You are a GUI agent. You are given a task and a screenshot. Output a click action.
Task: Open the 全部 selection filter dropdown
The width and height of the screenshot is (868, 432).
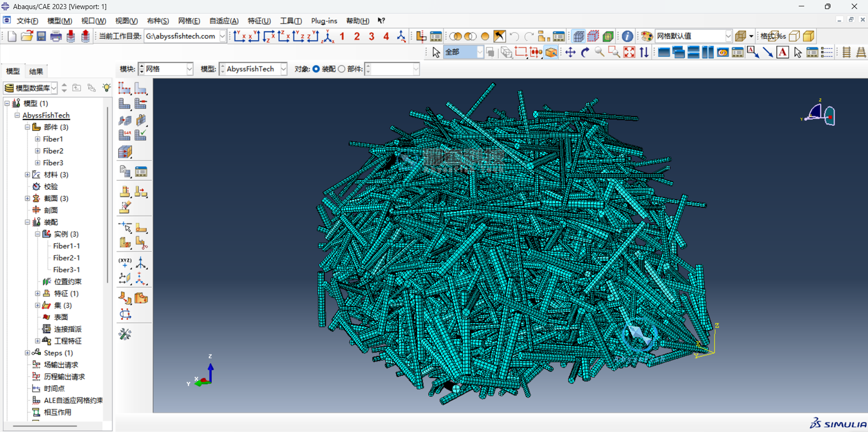(480, 52)
